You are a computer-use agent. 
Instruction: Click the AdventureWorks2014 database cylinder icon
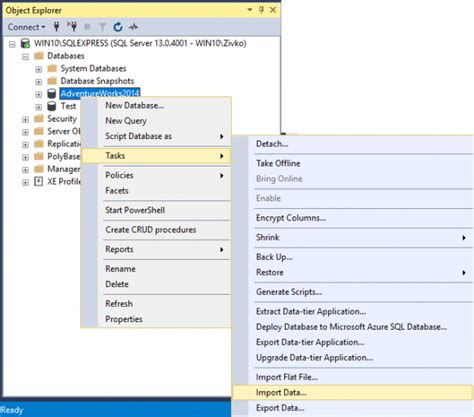click(52, 94)
